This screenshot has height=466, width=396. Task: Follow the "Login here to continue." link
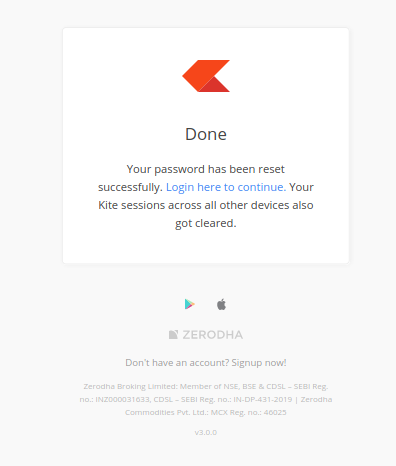tap(226, 187)
